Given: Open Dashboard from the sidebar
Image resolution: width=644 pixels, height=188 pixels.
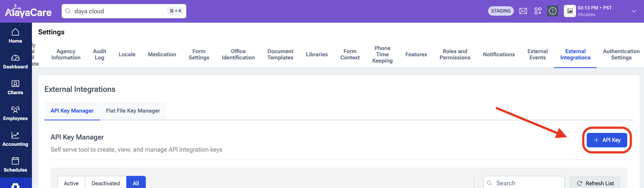Looking at the screenshot, I should click(16, 62).
